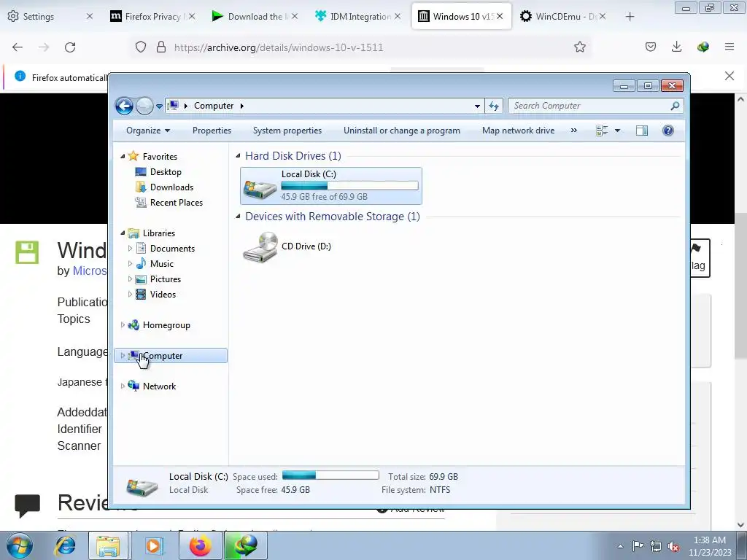Click the IDM extension icon in Firefox toolbar

tap(703, 47)
